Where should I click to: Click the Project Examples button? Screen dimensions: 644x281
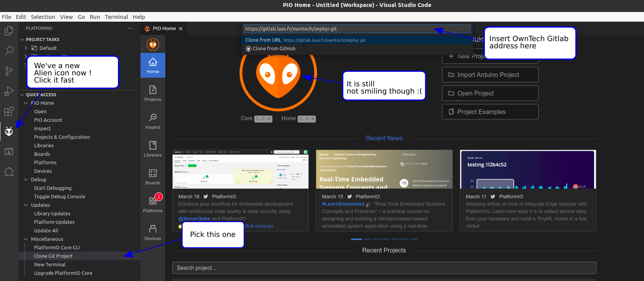(x=490, y=112)
